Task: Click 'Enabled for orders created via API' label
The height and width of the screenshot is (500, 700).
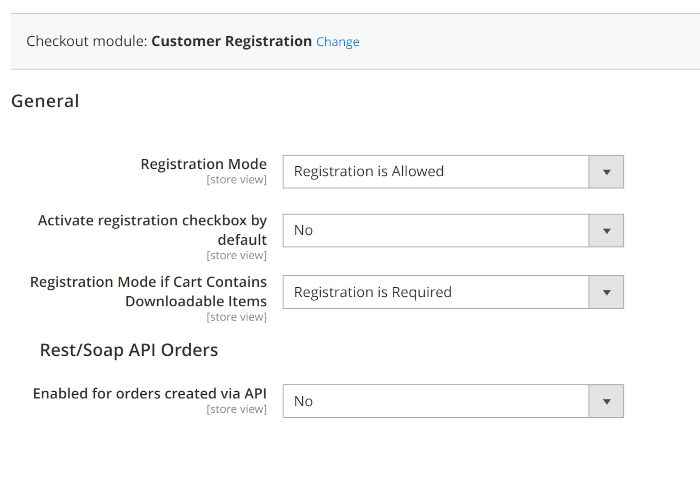Action: [x=149, y=393]
